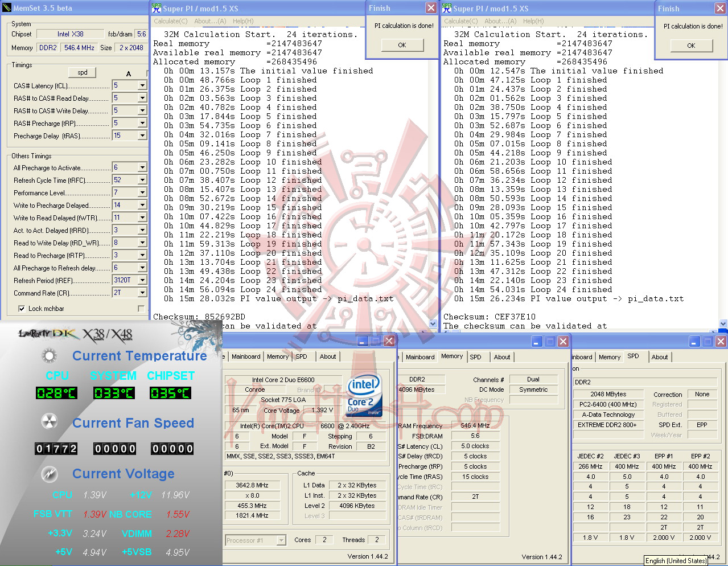
Task: Close the right Finish dialog
Action: pos(720,9)
